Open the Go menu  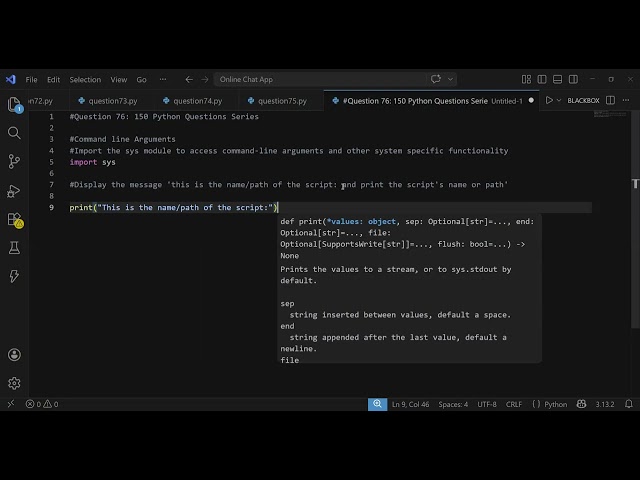[x=141, y=80]
